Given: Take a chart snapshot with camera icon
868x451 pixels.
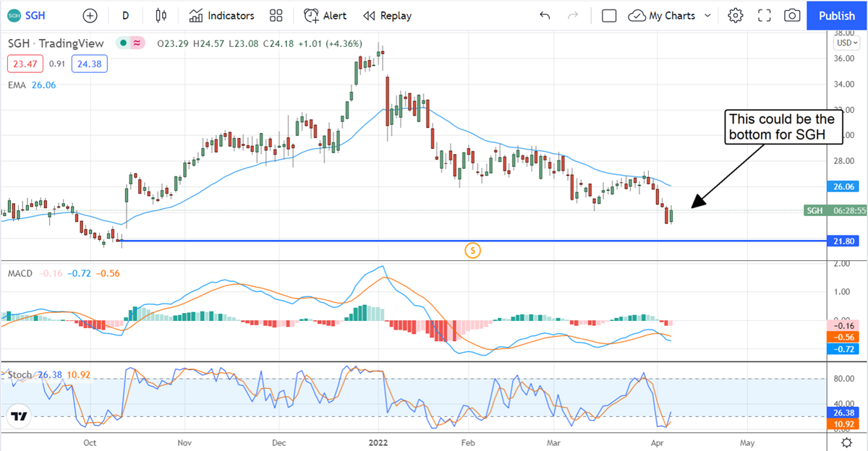Looking at the screenshot, I should (x=793, y=15).
